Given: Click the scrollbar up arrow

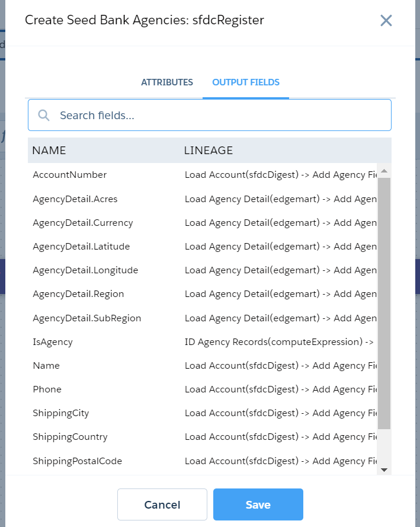Looking at the screenshot, I should [384, 171].
